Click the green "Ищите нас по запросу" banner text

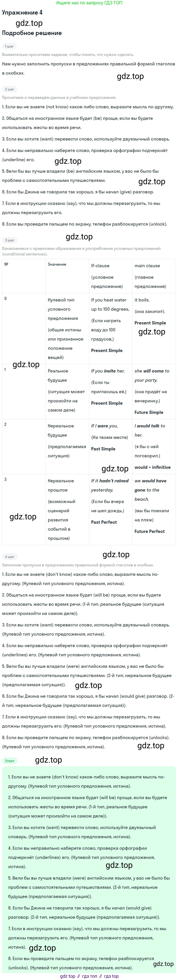pyautogui.click(x=89, y=3)
